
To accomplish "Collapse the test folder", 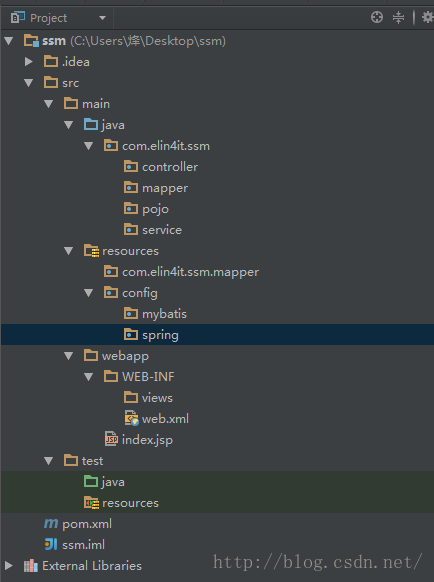I will point(49,461).
